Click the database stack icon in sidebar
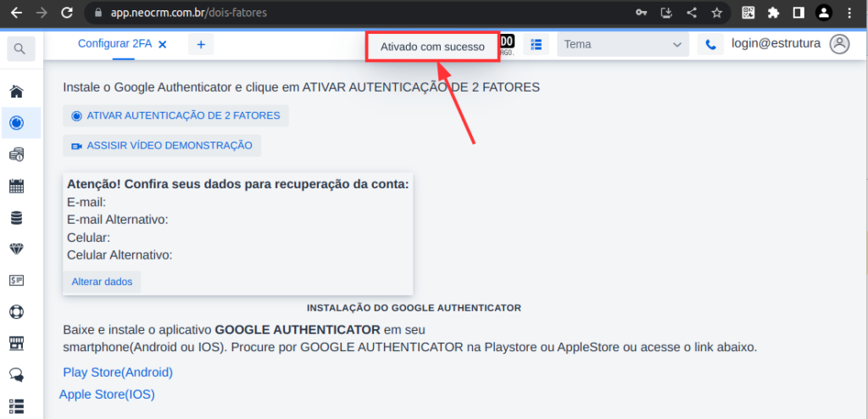 click(16, 218)
